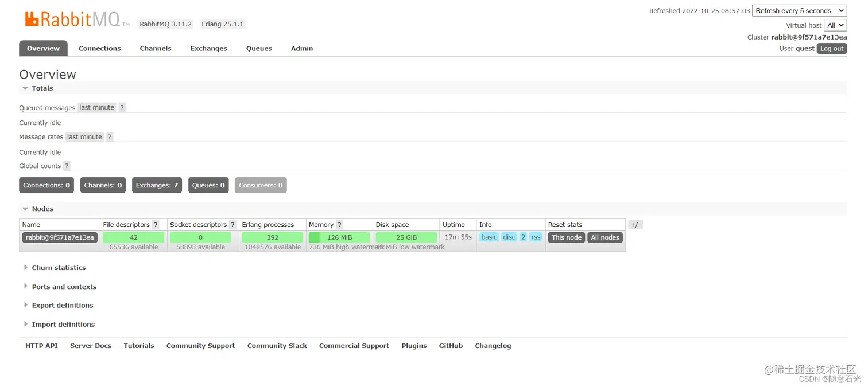Click the disc info tag

(x=509, y=237)
